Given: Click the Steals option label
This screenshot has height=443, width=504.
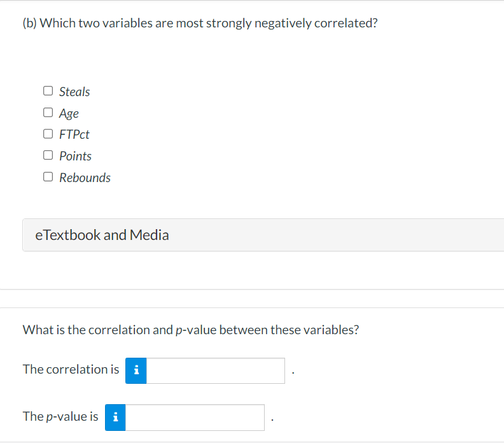Looking at the screenshot, I should (x=74, y=92).
